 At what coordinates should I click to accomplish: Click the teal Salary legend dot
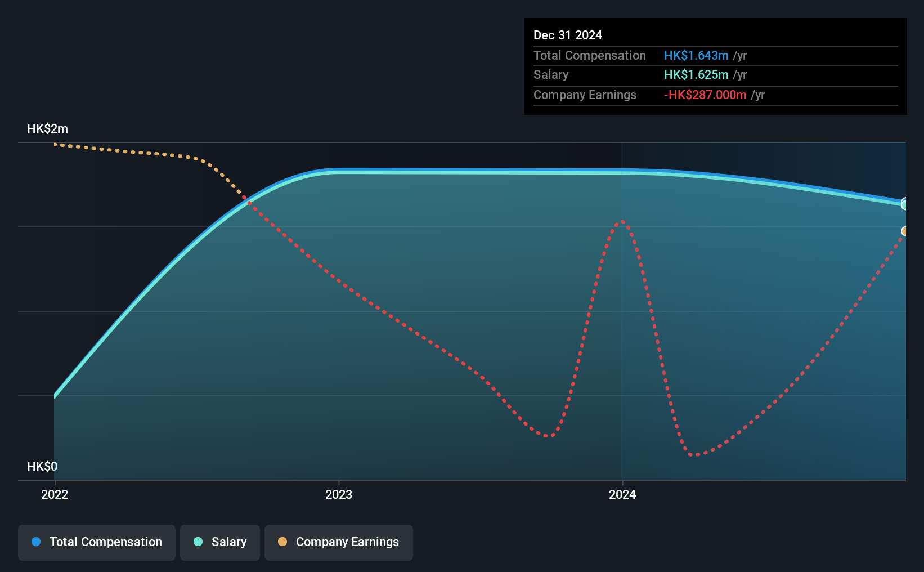pos(198,542)
